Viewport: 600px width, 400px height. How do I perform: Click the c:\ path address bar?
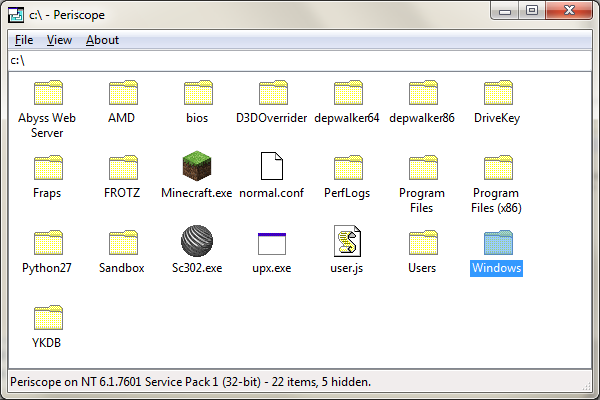pos(300,60)
